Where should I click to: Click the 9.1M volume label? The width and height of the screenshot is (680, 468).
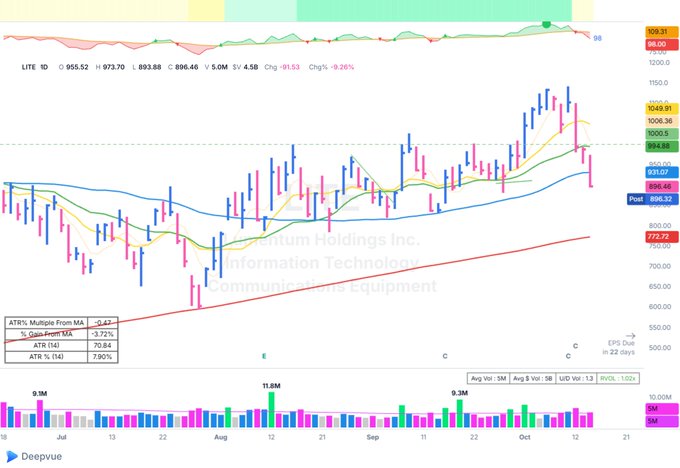tap(40, 393)
